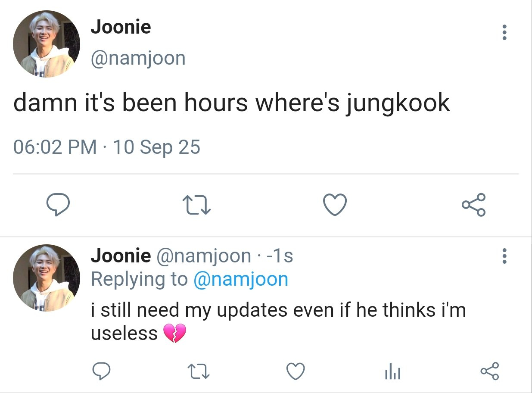Image resolution: width=532 pixels, height=393 pixels.
Task: Tap the reply's profile picture
Action: point(47,278)
